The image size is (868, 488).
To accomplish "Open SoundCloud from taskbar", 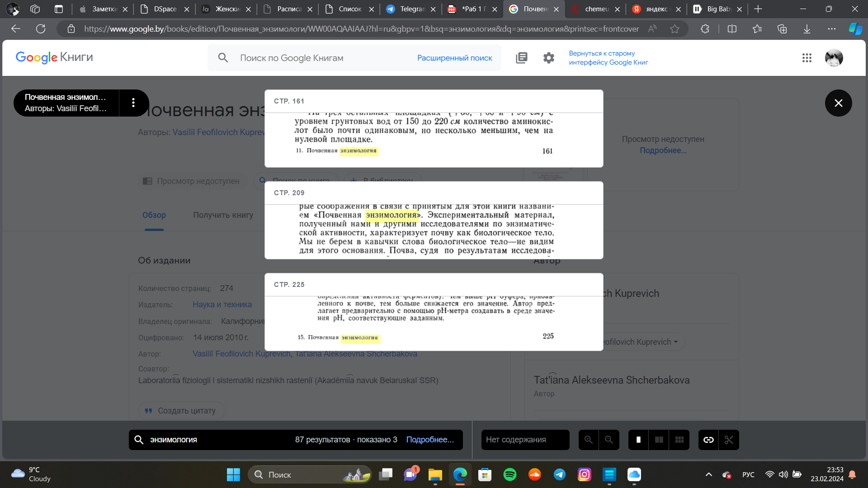I will (x=535, y=474).
